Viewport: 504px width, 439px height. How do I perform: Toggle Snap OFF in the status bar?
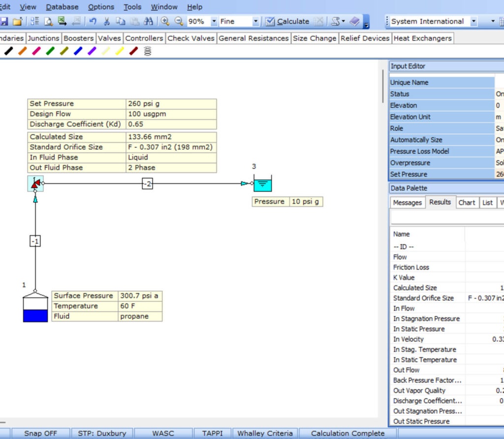41,433
